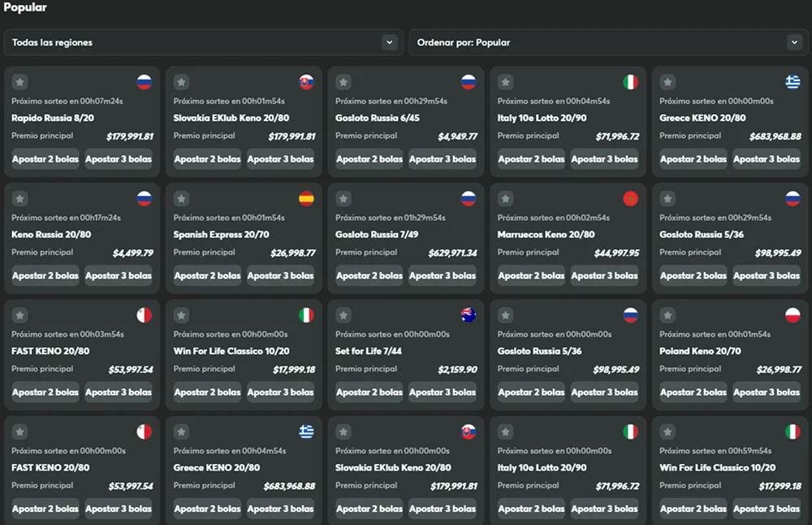
Task: Bet 2 balls on Spanish Express 20/70
Action: pyautogui.click(x=207, y=276)
